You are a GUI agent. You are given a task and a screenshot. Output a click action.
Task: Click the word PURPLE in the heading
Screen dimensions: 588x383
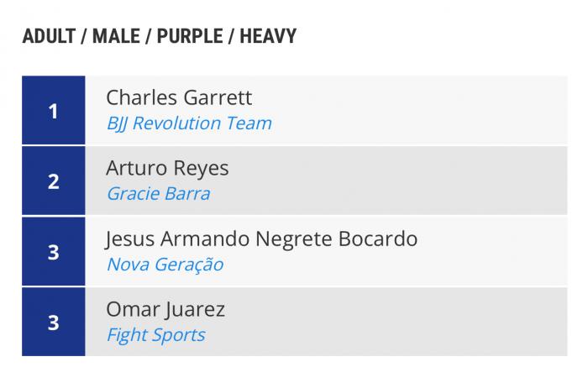[x=189, y=36]
